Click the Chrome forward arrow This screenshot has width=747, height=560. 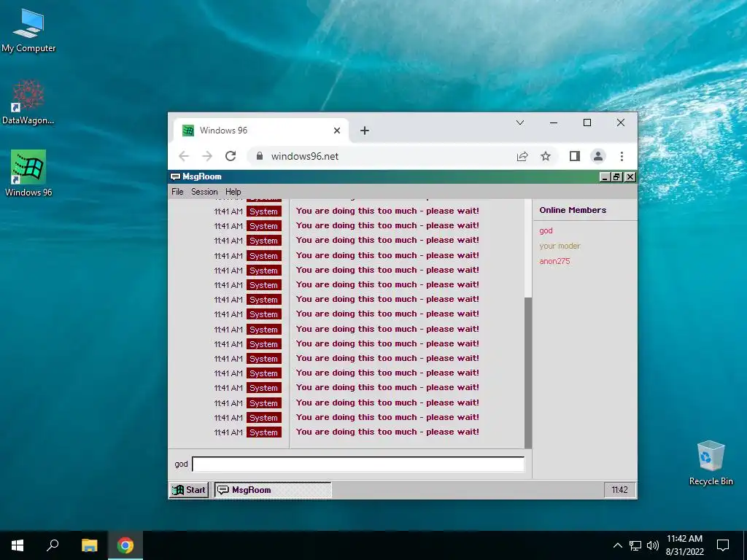(207, 156)
